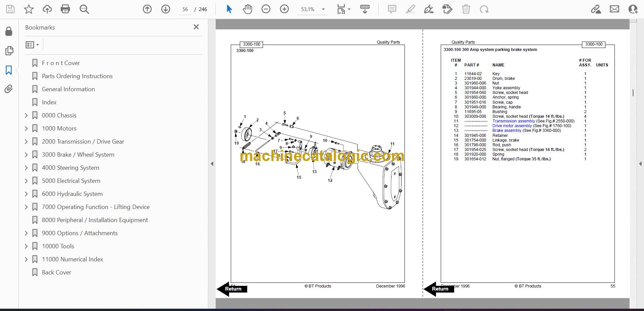Screen dimensions: 644x311
Task: Follow the Brake assembly link
Action: (x=507, y=131)
